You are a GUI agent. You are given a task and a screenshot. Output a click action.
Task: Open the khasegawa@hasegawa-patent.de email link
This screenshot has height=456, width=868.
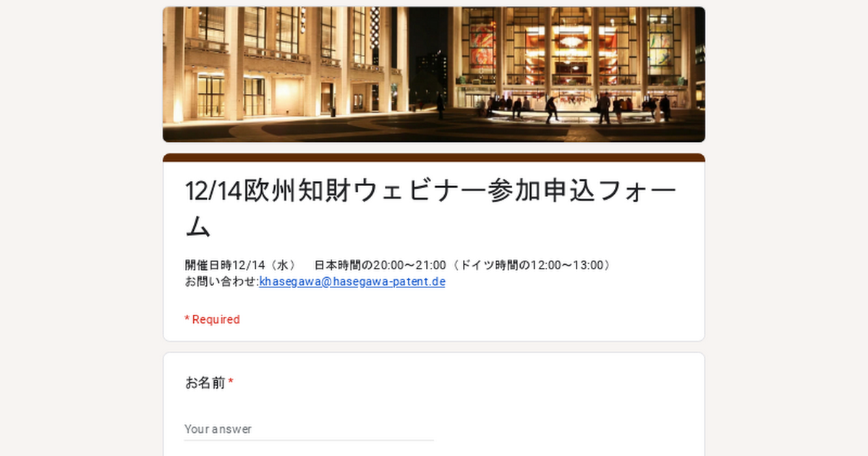(x=352, y=282)
